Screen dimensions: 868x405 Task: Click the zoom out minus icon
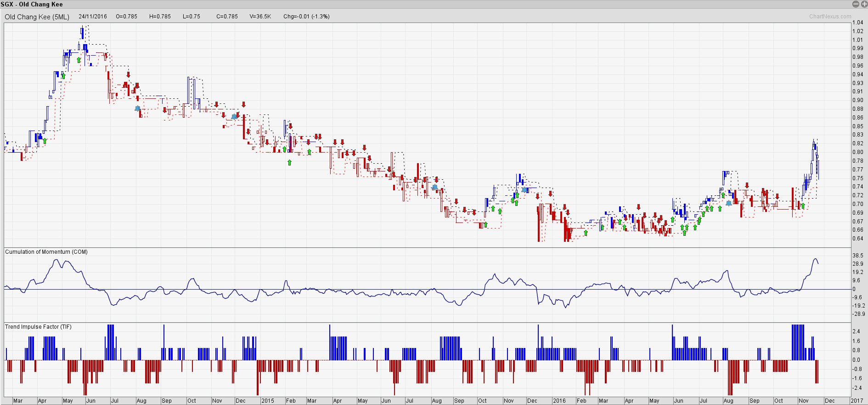tap(856, 4)
